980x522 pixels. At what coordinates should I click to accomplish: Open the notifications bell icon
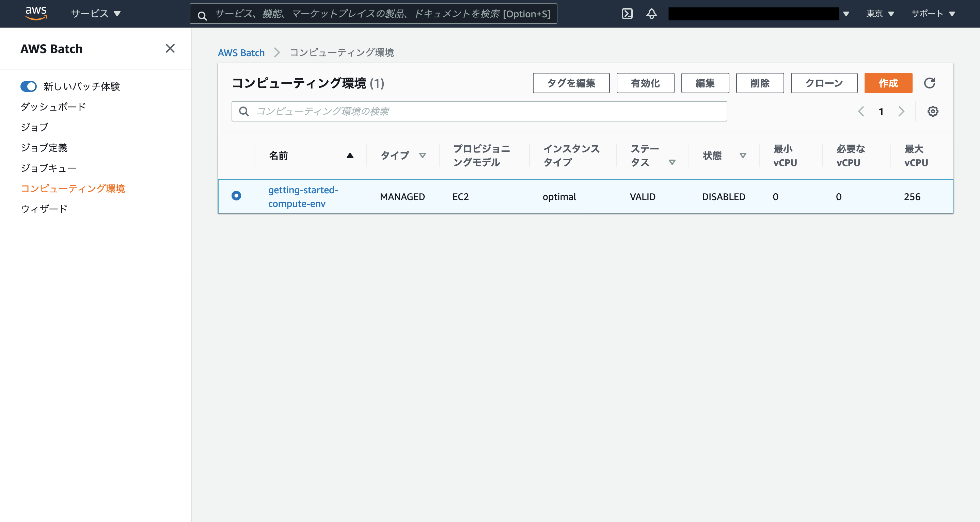tap(652, 14)
